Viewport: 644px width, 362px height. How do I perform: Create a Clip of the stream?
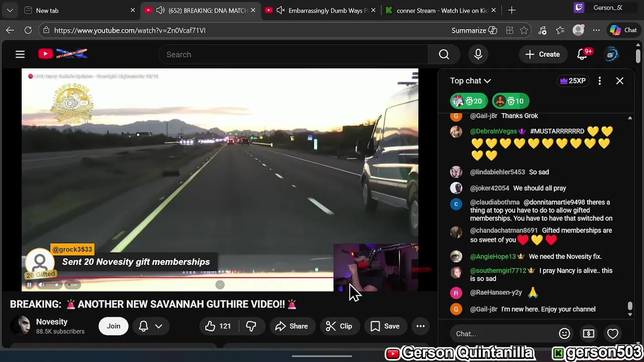pyautogui.click(x=339, y=326)
